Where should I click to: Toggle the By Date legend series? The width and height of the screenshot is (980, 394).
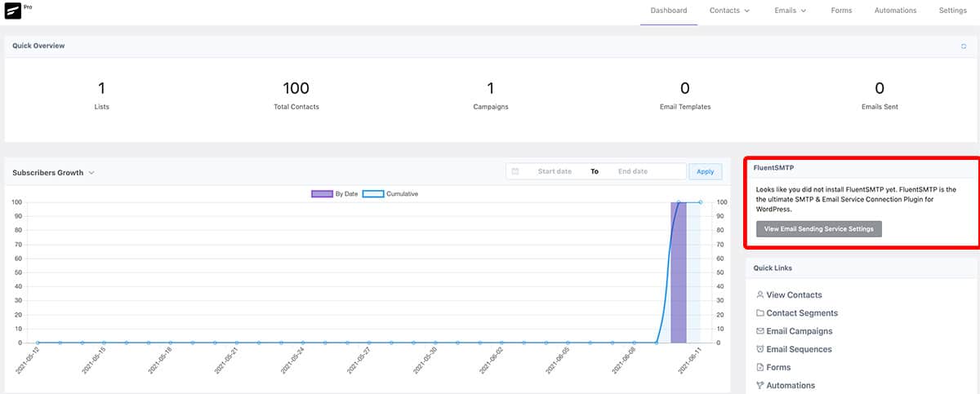pos(335,194)
